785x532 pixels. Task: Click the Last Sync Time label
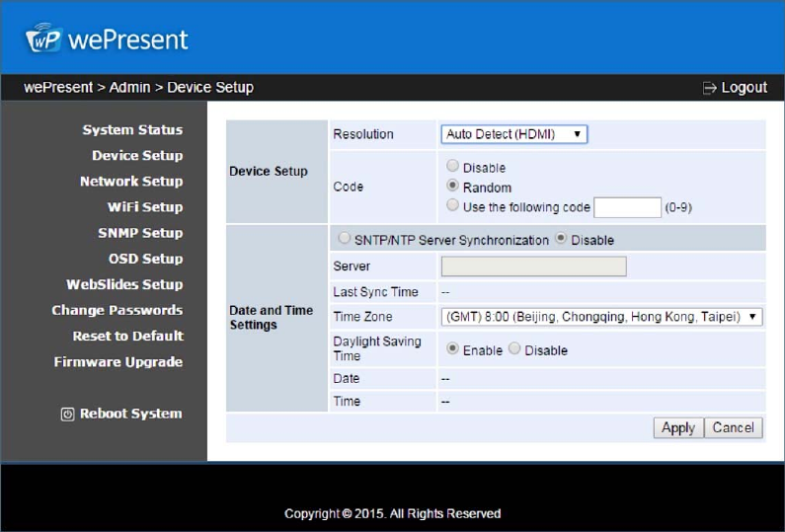coord(375,292)
